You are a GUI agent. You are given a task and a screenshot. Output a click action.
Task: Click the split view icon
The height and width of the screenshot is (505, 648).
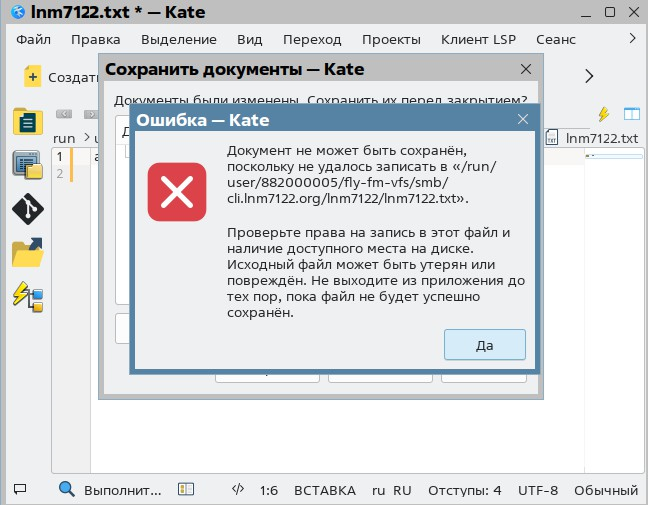click(631, 114)
